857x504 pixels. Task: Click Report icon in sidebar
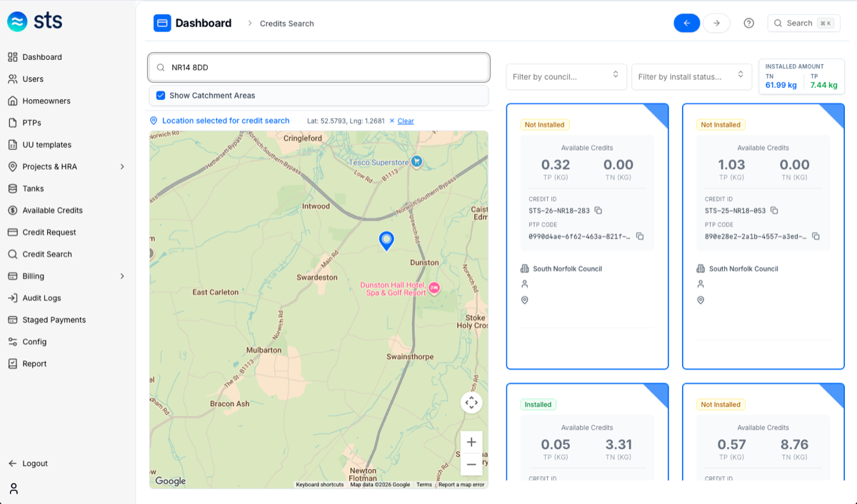pos(13,363)
